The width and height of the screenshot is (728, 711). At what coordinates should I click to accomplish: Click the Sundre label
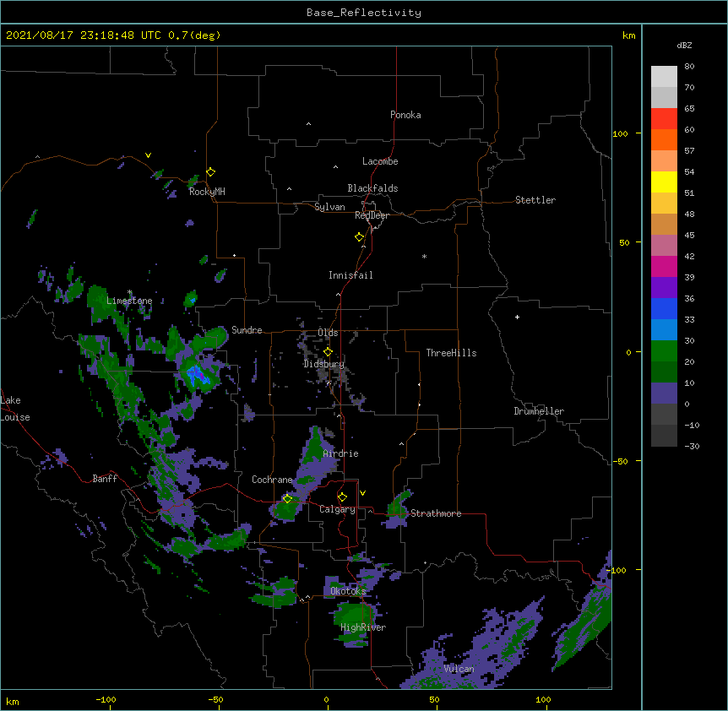click(x=247, y=330)
